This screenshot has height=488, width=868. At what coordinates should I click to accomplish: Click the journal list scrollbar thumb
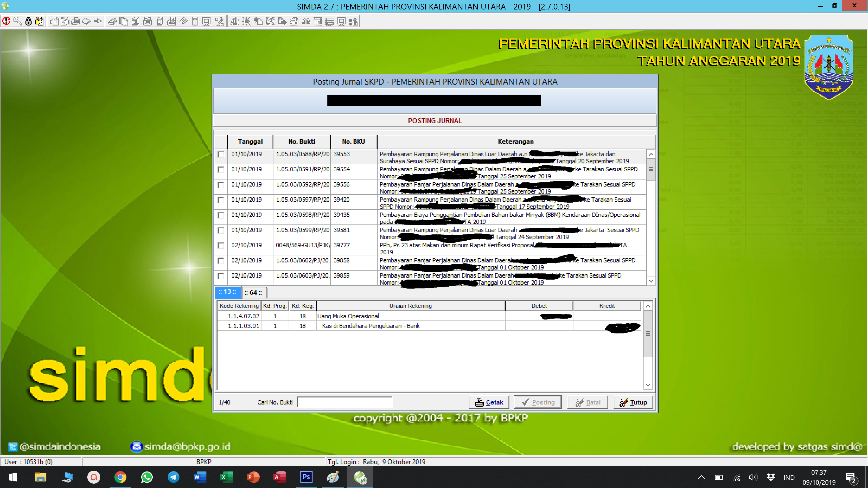pos(651,169)
